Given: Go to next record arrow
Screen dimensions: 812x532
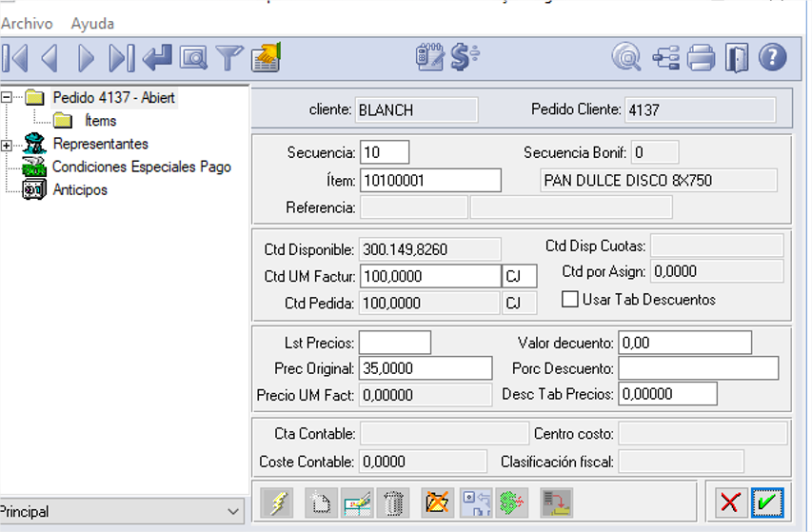Looking at the screenshot, I should (x=86, y=57).
